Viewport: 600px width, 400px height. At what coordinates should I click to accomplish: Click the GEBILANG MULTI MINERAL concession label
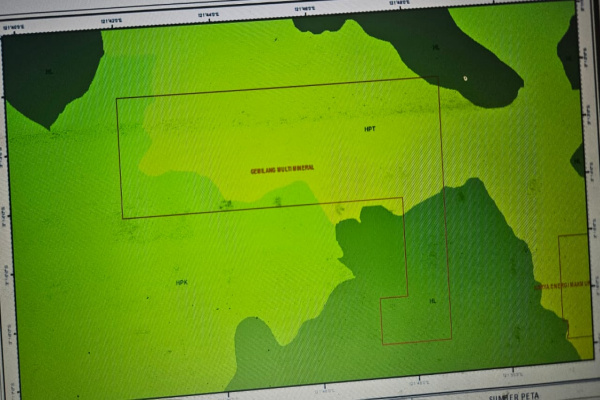click(281, 170)
